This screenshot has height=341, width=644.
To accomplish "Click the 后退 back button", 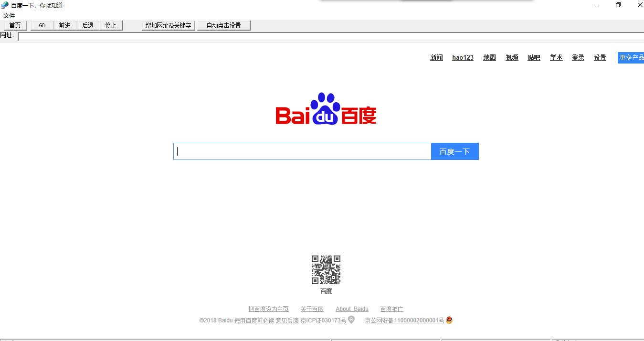I will pos(88,25).
